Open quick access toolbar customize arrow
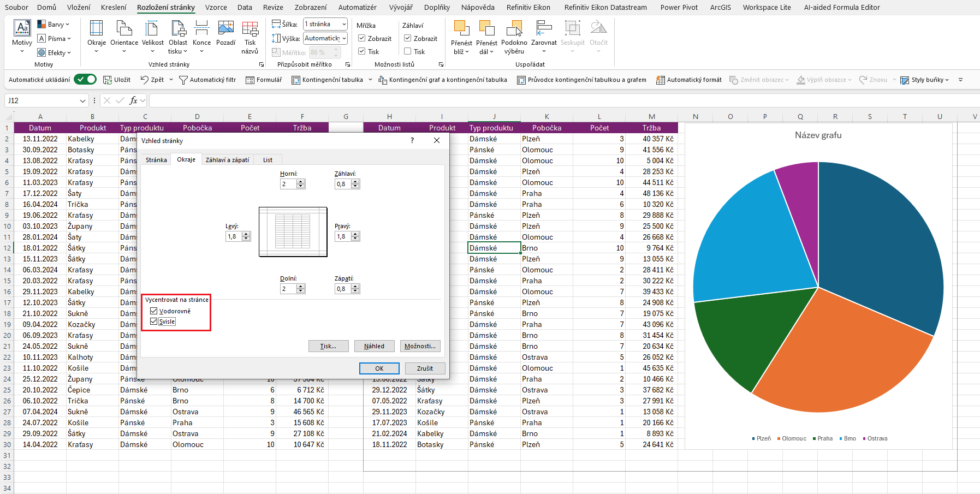This screenshot has height=494, width=980. [960, 80]
